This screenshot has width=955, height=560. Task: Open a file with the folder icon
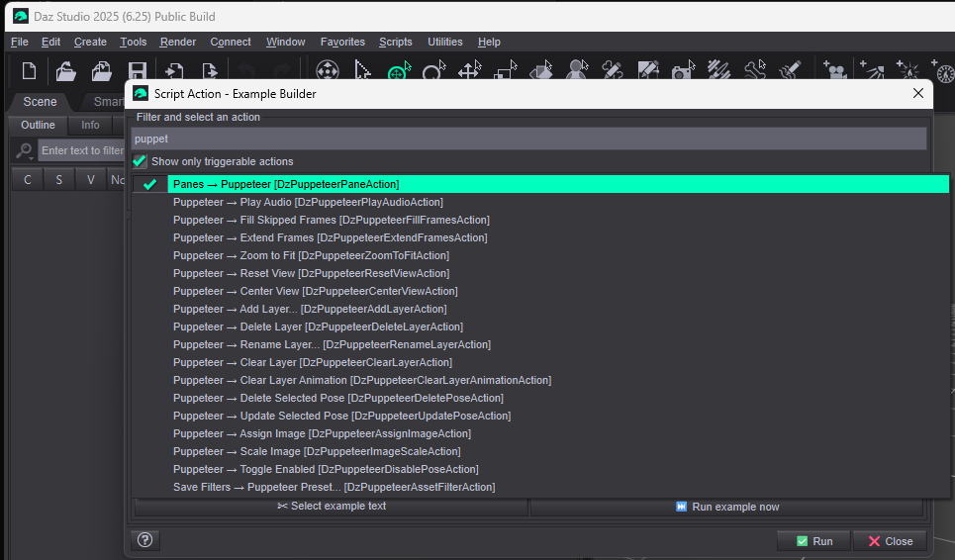[x=65, y=70]
